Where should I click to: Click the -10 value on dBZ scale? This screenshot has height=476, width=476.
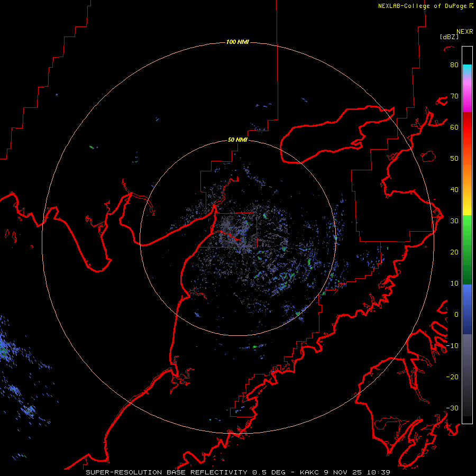pyautogui.click(x=452, y=346)
